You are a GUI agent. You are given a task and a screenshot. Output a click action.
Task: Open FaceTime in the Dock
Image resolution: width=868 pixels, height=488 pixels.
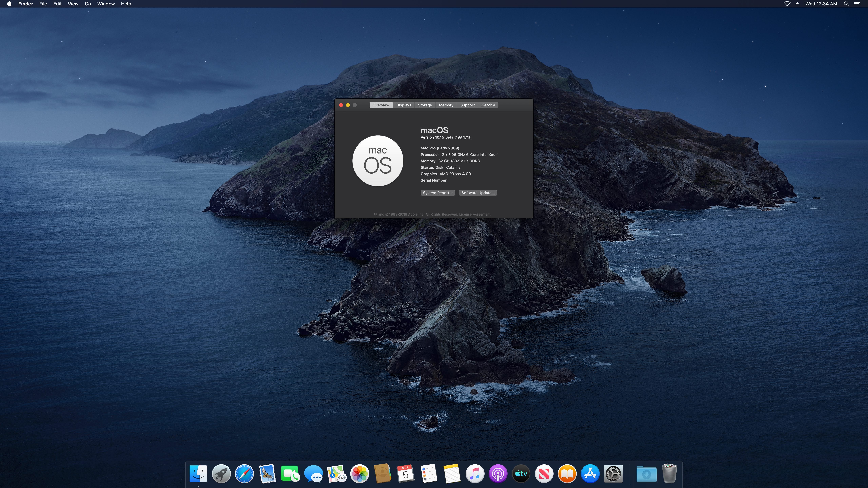click(x=290, y=474)
